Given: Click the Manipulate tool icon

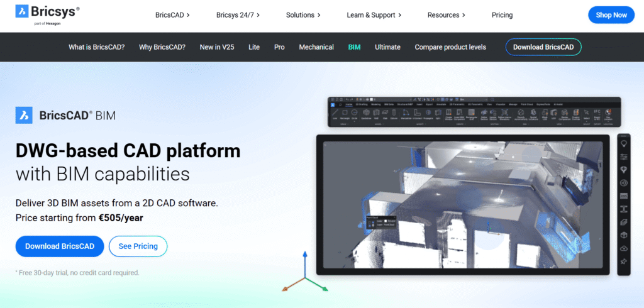Looking at the screenshot, I should [x=406, y=114].
